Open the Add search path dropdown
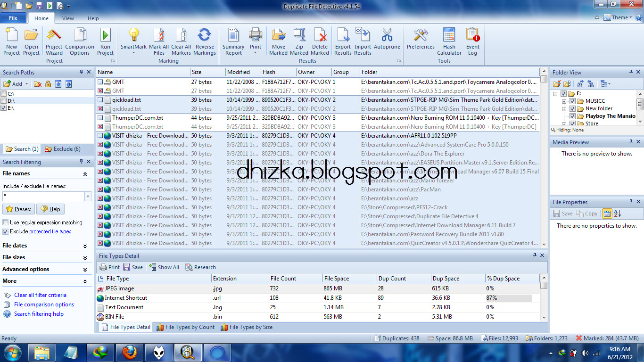 pos(26,84)
